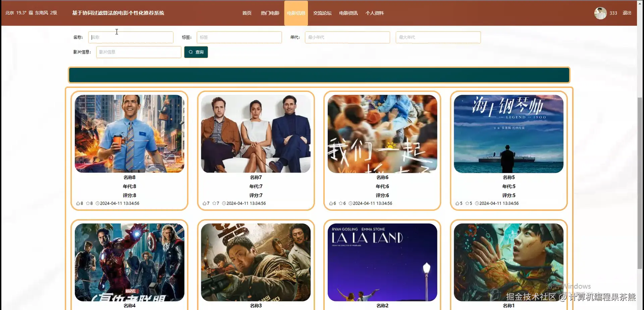
Task: Click the username 333 in the header
Action: (x=613, y=13)
